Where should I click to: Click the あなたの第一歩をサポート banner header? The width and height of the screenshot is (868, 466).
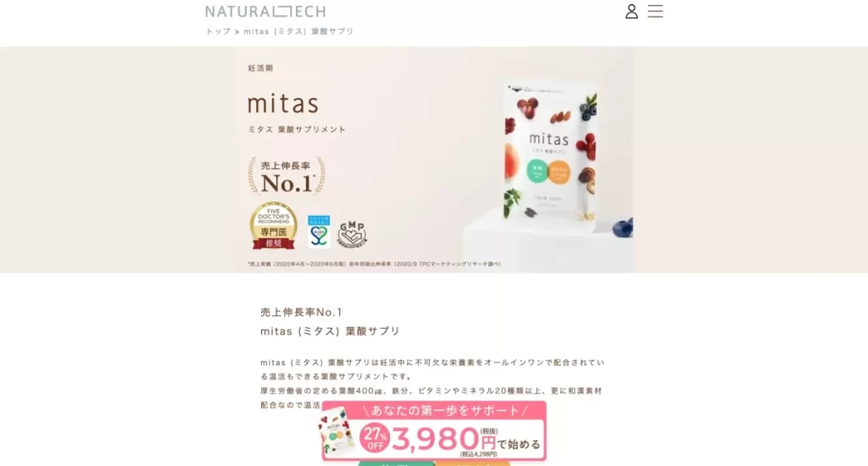[446, 410]
